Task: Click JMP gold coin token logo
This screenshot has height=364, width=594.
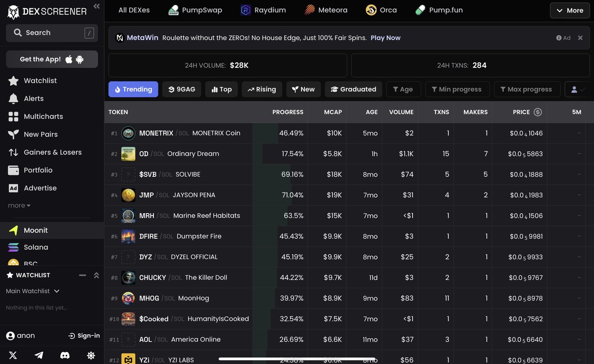Action: click(128, 195)
